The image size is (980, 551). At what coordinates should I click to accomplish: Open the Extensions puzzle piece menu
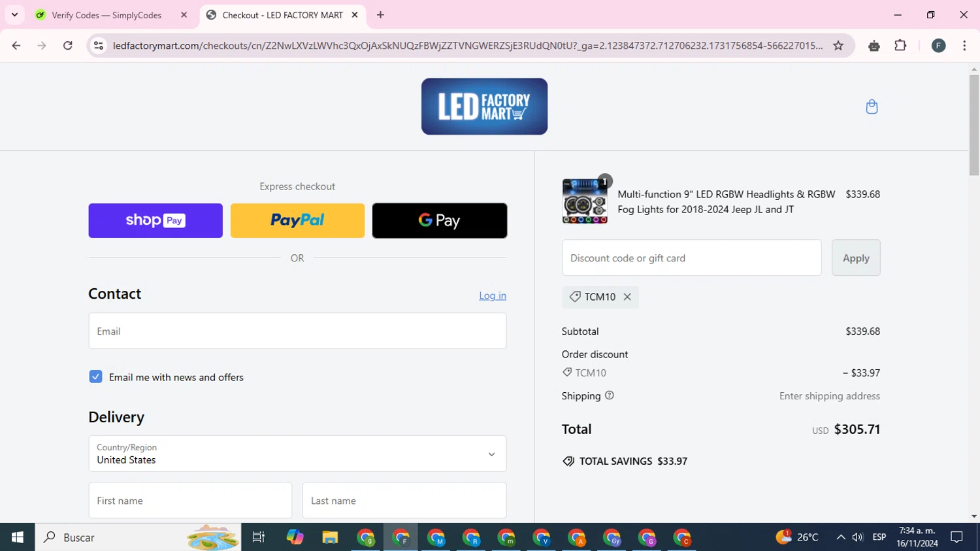[x=900, y=46]
